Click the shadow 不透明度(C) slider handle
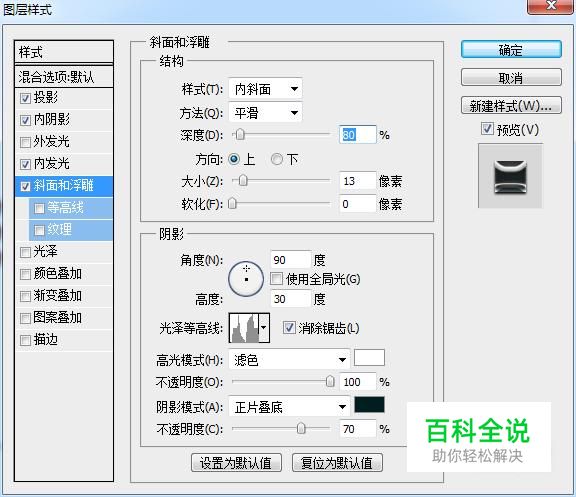Viewport: 576px width, 497px height. coord(301,428)
